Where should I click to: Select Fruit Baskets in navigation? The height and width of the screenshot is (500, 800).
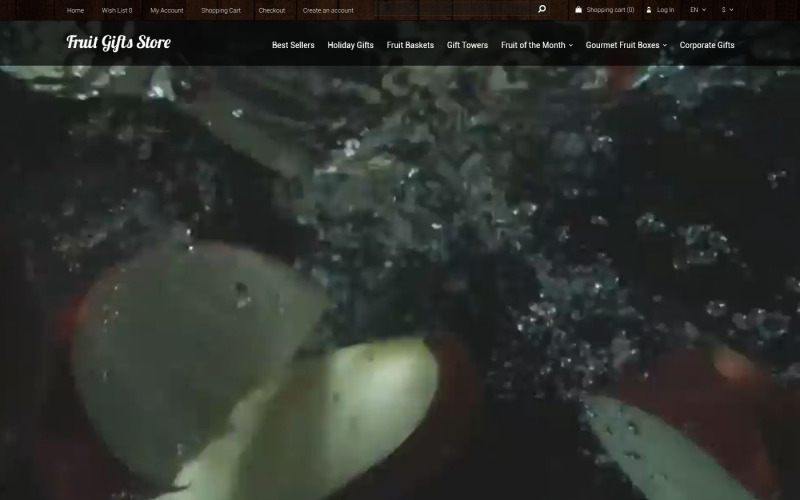click(410, 45)
